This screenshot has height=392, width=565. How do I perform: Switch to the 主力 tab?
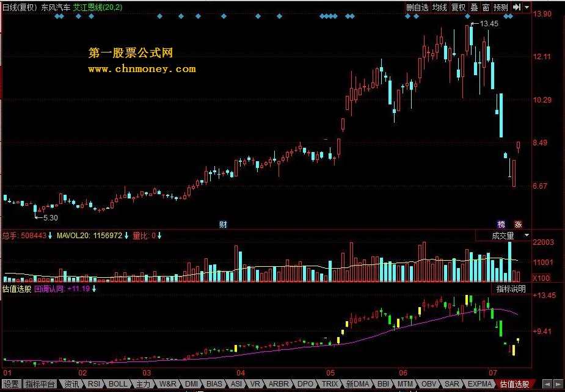(143, 384)
